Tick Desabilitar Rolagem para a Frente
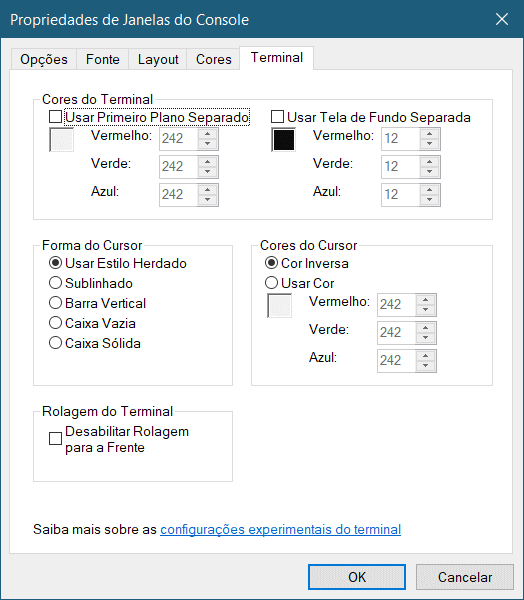 pyautogui.click(x=56, y=439)
